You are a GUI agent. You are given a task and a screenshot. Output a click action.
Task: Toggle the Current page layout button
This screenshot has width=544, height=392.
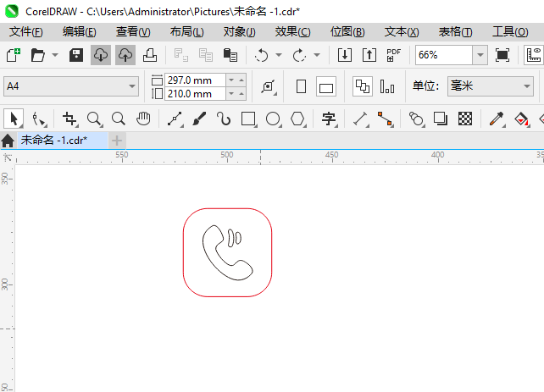click(387, 86)
